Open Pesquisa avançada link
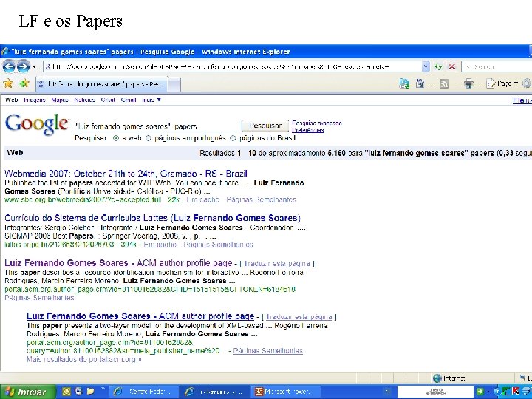The image size is (532, 399). click(317, 123)
